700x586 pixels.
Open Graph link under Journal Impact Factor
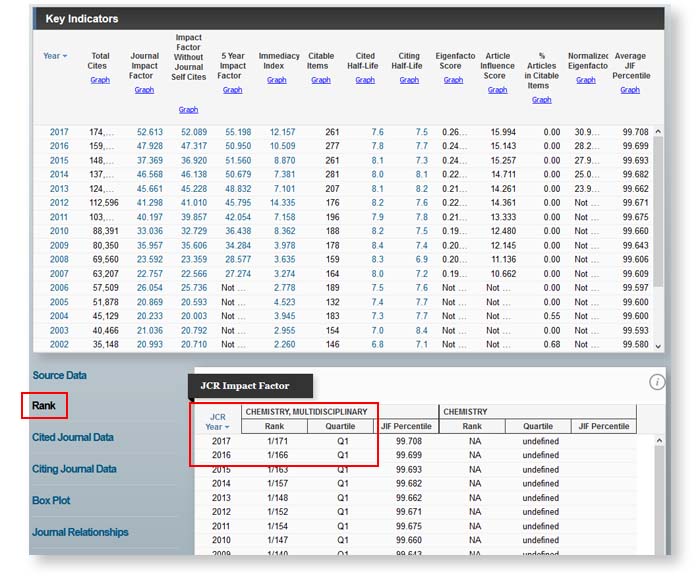144,90
